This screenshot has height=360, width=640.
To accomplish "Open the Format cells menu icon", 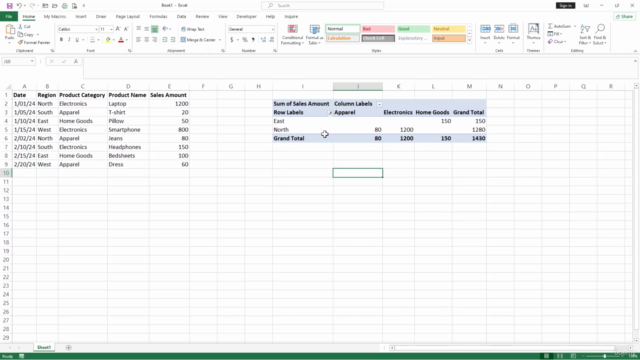I will (513, 29).
